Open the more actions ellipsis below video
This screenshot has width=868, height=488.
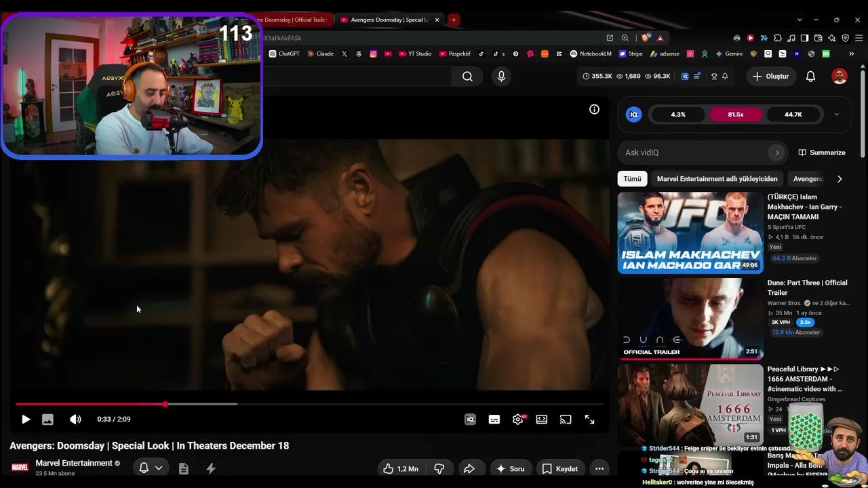(x=599, y=469)
